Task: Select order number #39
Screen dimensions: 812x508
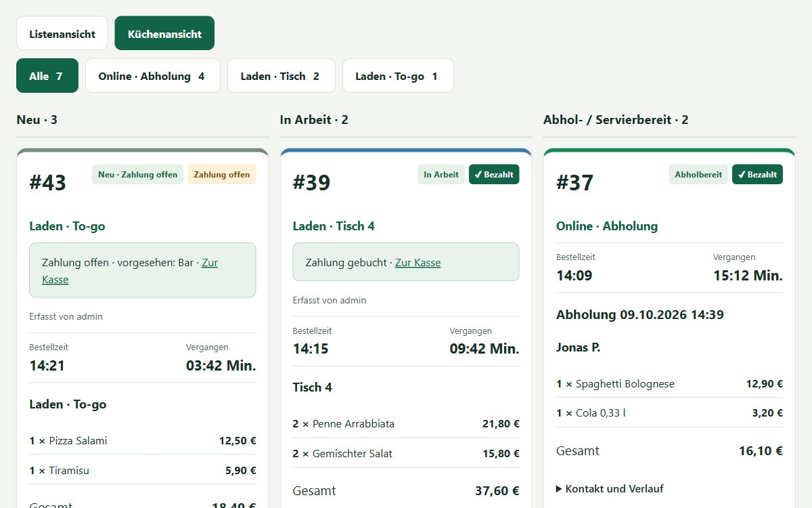Action: [311, 182]
